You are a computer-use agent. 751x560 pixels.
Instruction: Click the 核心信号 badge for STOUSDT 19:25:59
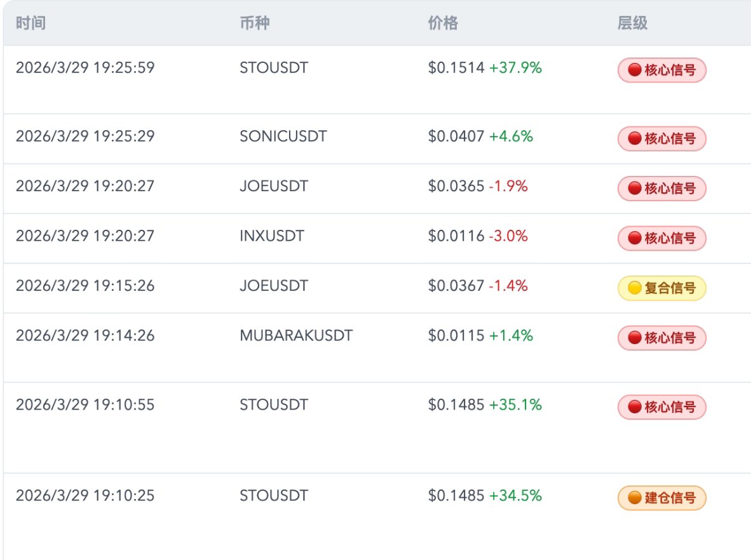(662, 70)
